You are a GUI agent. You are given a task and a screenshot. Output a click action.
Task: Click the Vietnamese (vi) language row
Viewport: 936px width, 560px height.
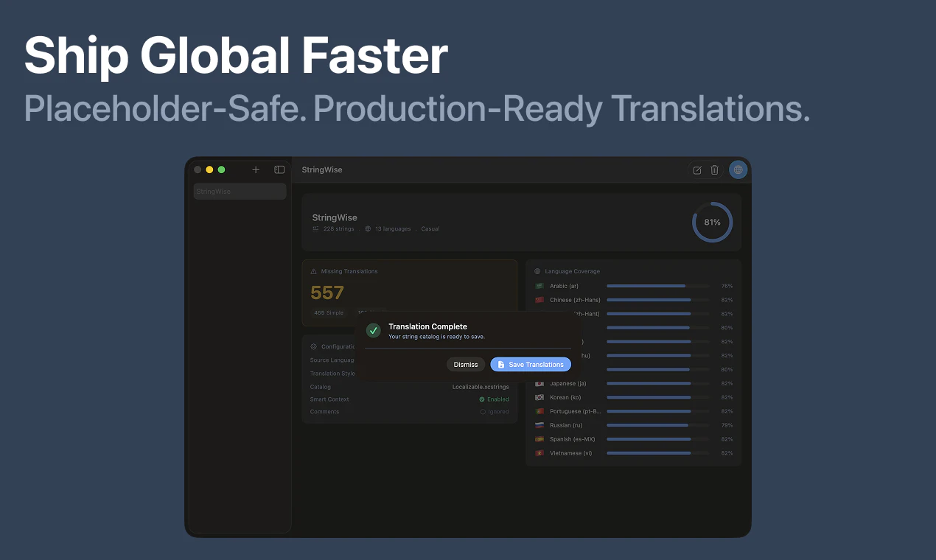pyautogui.click(x=634, y=453)
